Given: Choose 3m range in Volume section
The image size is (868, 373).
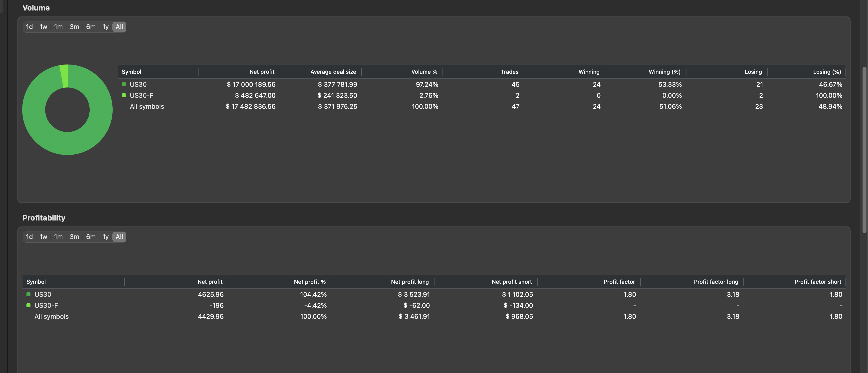Looking at the screenshot, I should [74, 27].
